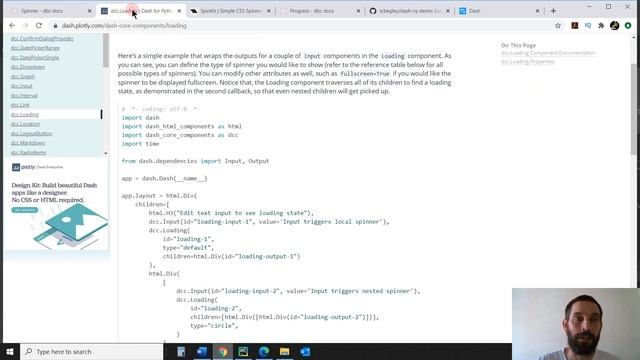Select dcc.Loading in the sidebar

pyautogui.click(x=24, y=114)
